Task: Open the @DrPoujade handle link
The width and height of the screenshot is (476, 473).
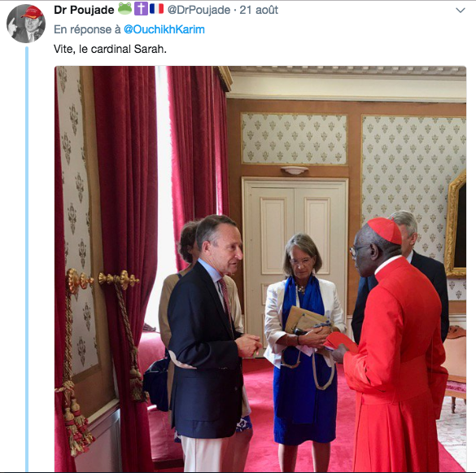Action: click(199, 10)
